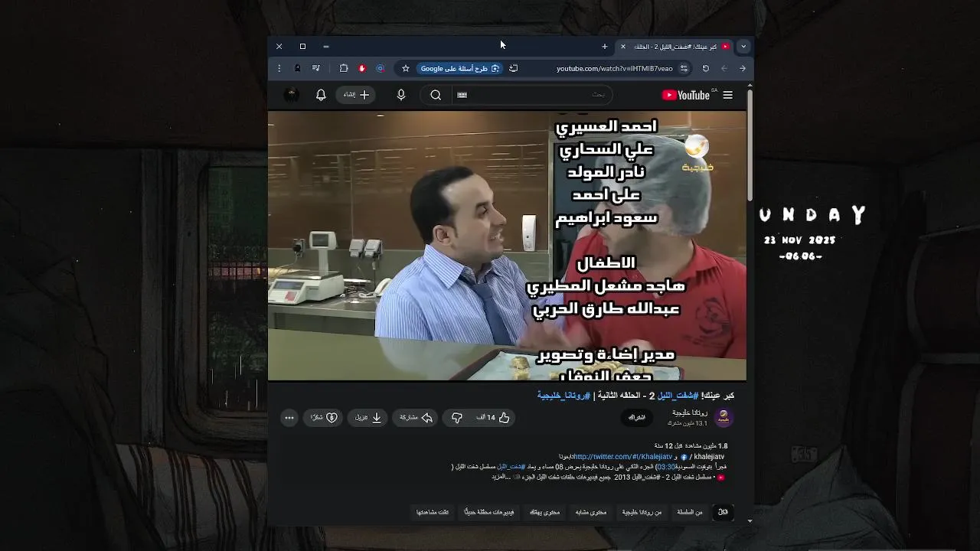This screenshot has width=980, height=551.
Task: Open the #شفت_الليل hashtag in the title
Action: pos(678,396)
